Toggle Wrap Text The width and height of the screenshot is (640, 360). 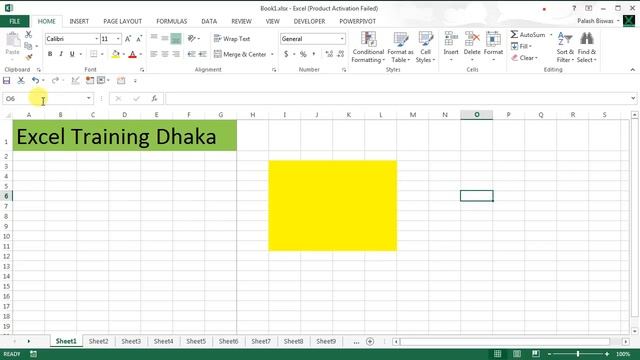232,39
